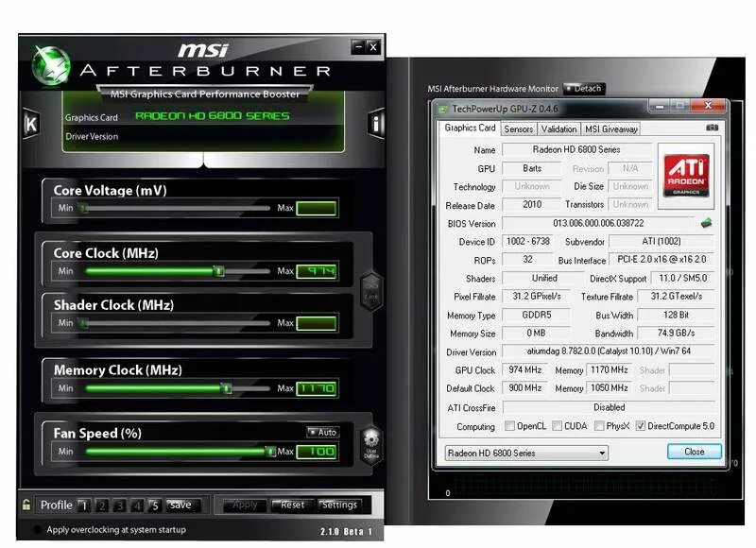The width and height of the screenshot is (756, 548).
Task: Click the GPU Clock value 974 MHz
Action: (x=524, y=369)
